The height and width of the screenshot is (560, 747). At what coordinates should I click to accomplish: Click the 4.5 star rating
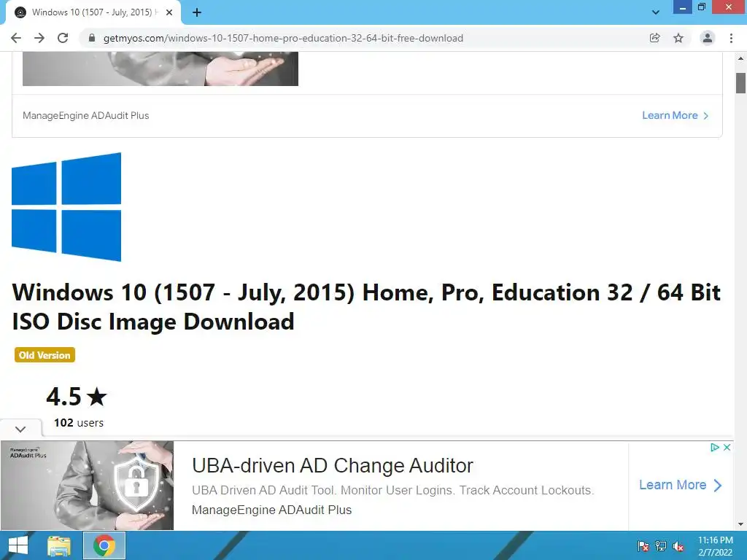click(77, 397)
